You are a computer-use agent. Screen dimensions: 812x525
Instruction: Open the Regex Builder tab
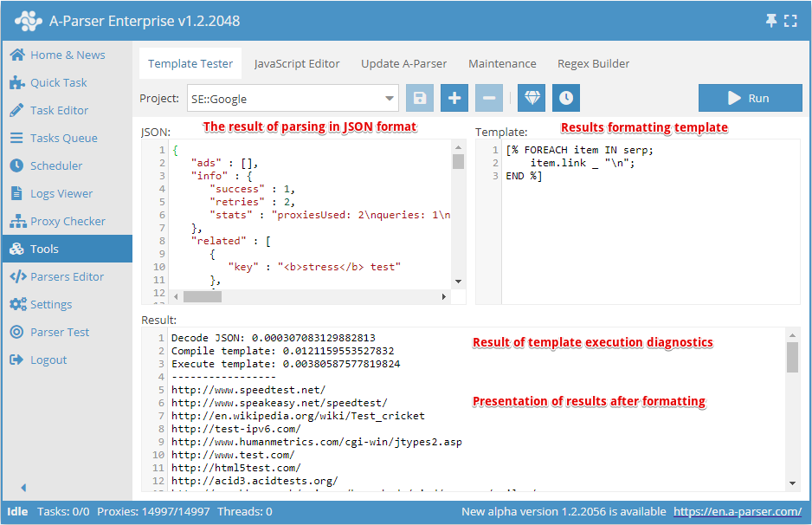[593, 63]
